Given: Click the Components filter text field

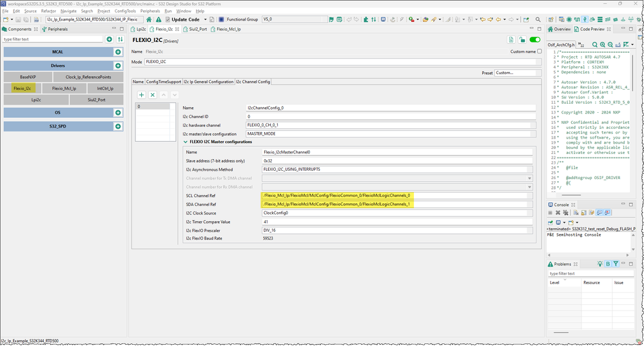Looking at the screenshot, I should coord(53,39).
